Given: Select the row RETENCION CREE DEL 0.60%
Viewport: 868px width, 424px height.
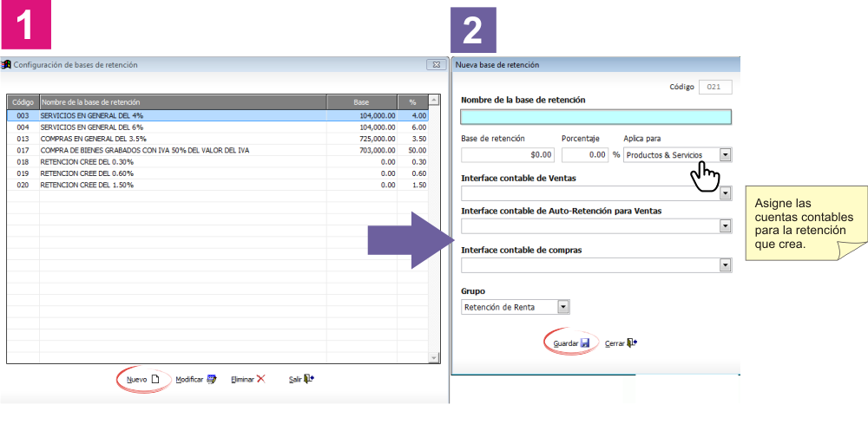Looking at the screenshot, I should tap(218, 173).
